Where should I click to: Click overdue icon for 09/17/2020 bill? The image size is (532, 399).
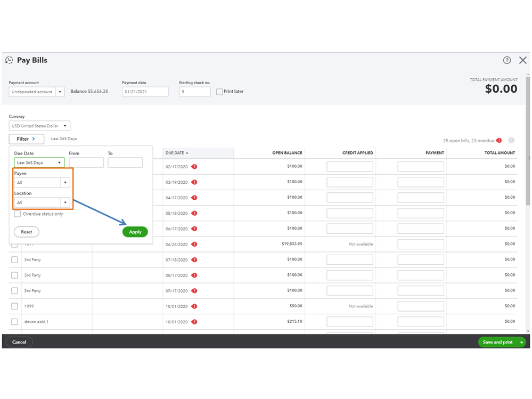tap(194, 291)
